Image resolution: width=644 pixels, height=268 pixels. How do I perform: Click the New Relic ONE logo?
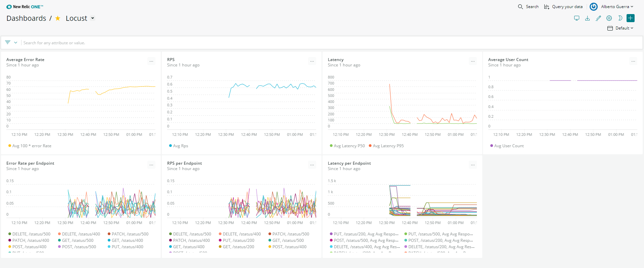click(25, 7)
